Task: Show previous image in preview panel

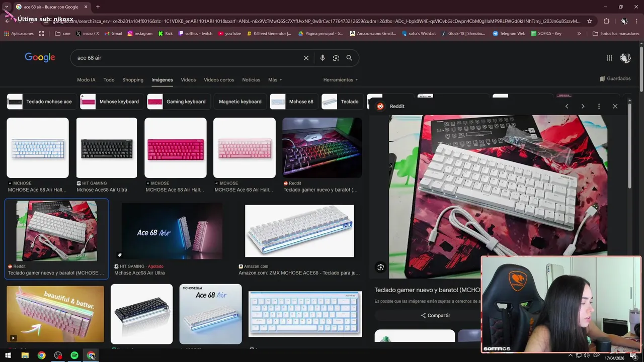Action: tap(567, 106)
